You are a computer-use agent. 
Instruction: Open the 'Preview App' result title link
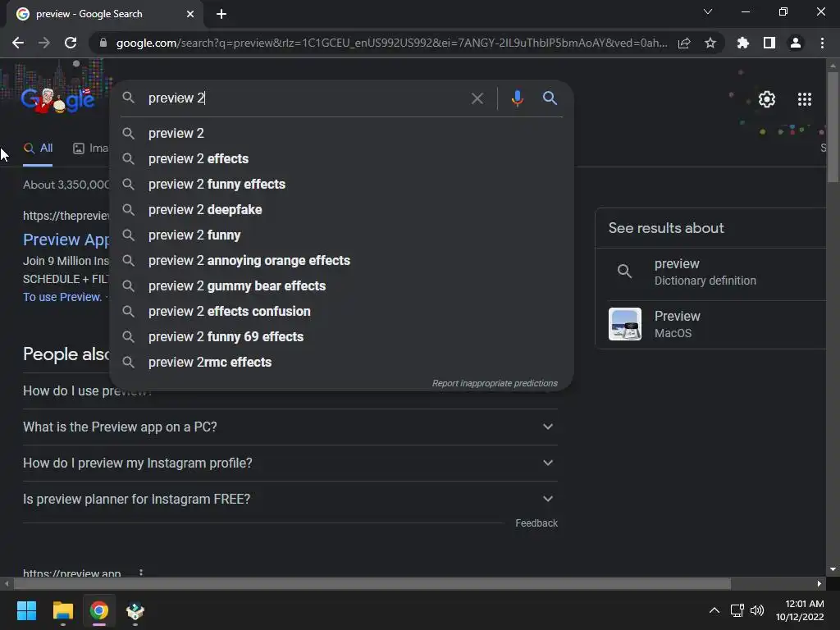click(66, 240)
